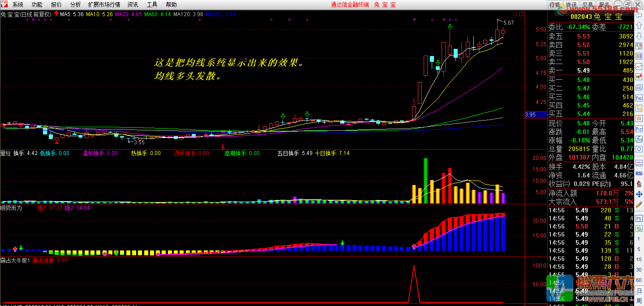644x306 pixels.
Task: Open the 帮助 menu
Action: click(x=172, y=4)
